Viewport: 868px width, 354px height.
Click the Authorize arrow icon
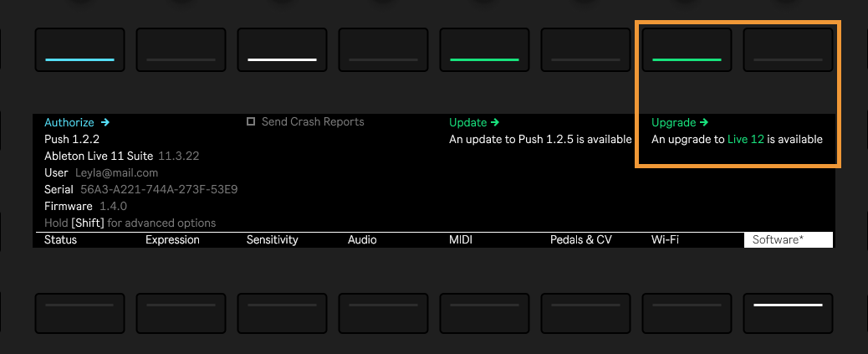pos(105,122)
